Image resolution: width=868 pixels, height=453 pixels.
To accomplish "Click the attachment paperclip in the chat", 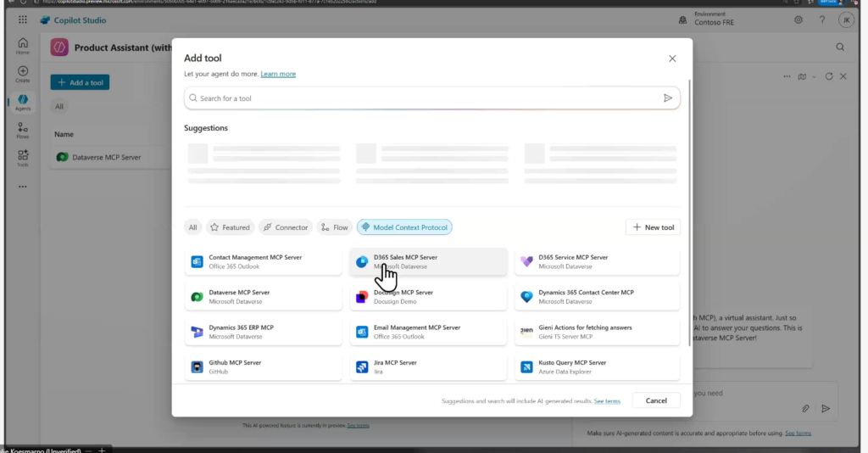I will point(805,409).
